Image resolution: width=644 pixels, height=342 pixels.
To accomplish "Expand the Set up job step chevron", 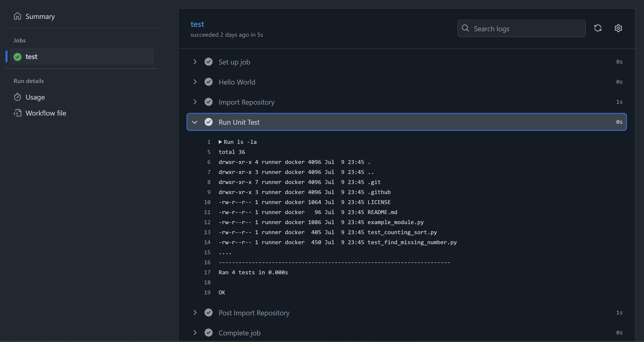I will point(195,62).
